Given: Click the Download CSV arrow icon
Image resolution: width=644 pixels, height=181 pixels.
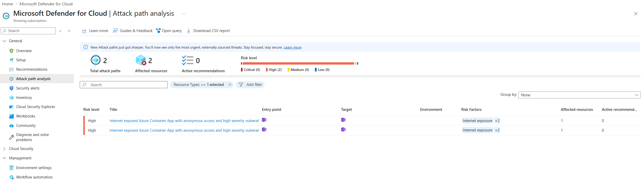Looking at the screenshot, I should [189, 31].
